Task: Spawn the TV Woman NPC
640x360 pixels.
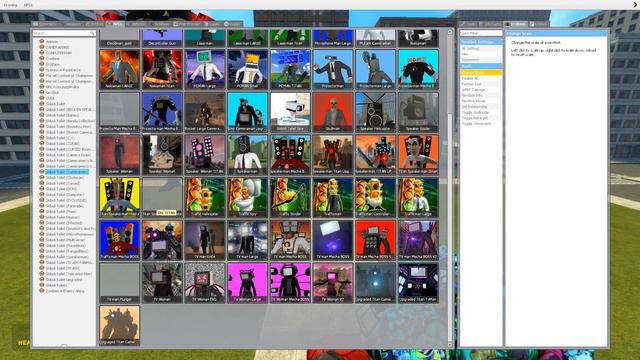Action: pos(162,282)
